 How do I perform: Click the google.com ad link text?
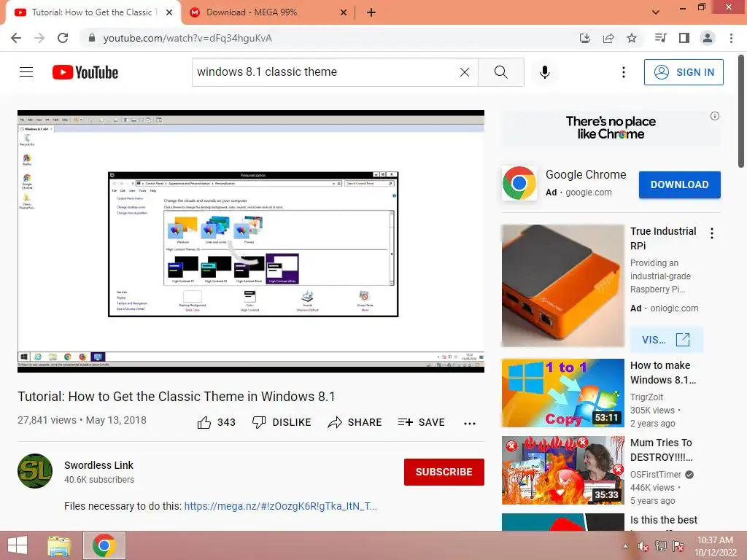click(589, 192)
